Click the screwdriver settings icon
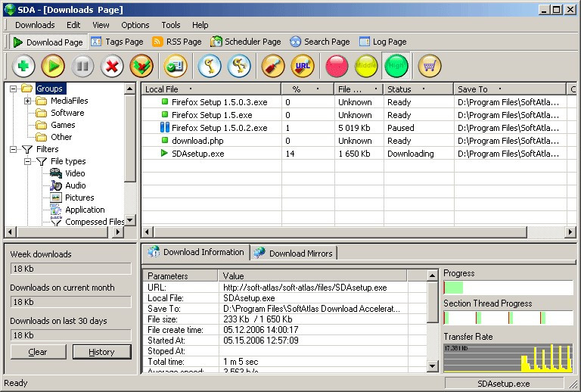Image resolution: width=581 pixels, height=392 pixels. pos(273,66)
